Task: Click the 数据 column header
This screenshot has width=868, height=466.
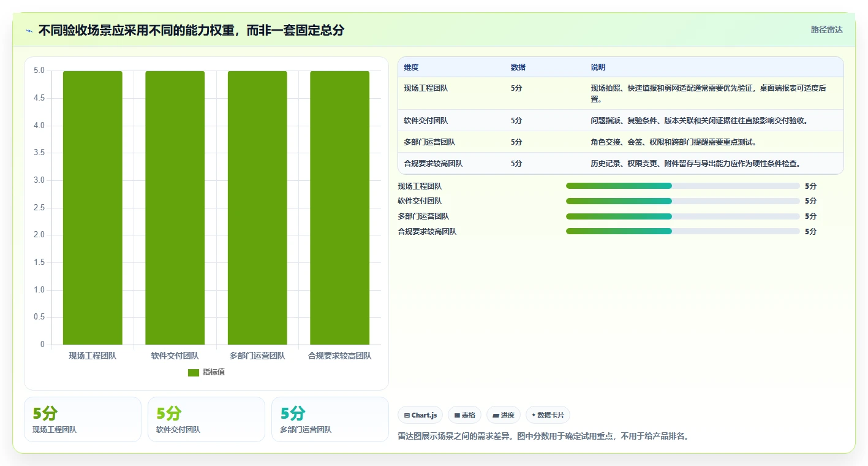Action: click(x=518, y=67)
